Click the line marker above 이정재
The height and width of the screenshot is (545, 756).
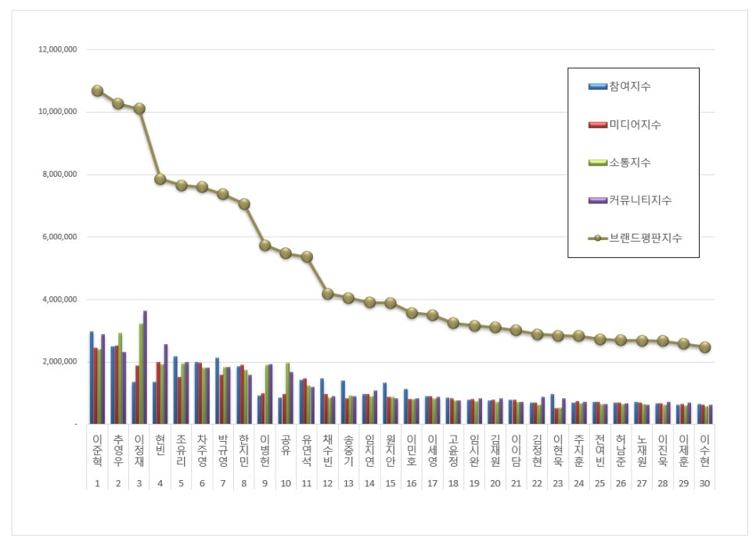(x=139, y=109)
